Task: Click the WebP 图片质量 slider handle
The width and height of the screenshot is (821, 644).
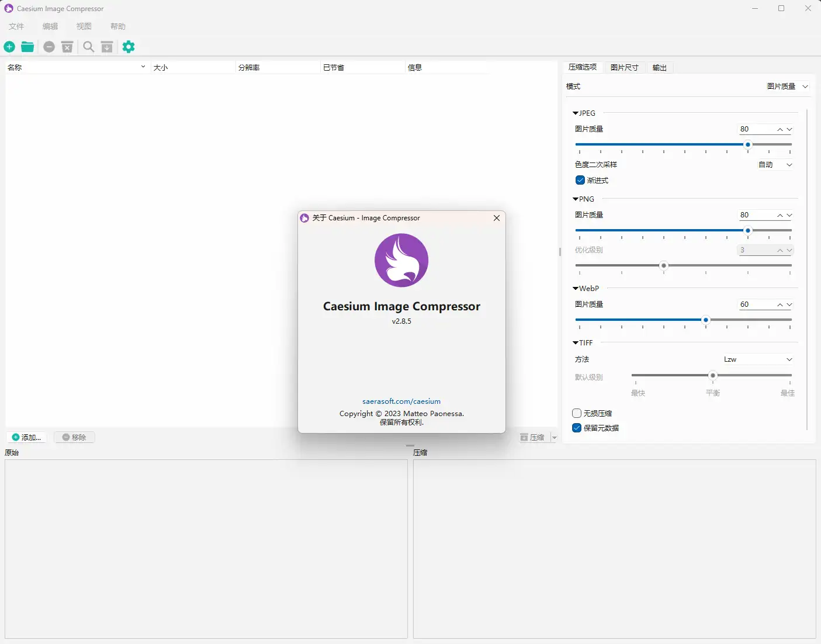Action: [705, 320]
